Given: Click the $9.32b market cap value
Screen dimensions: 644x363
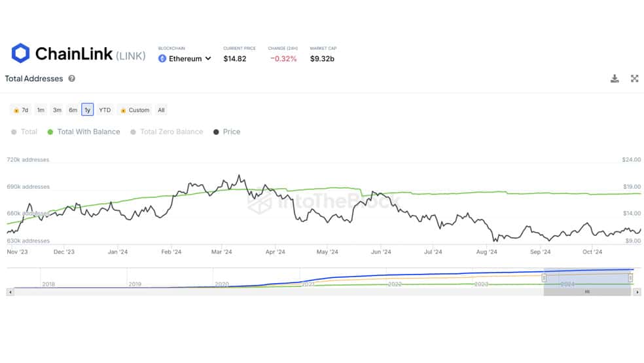Looking at the screenshot, I should coord(322,59).
